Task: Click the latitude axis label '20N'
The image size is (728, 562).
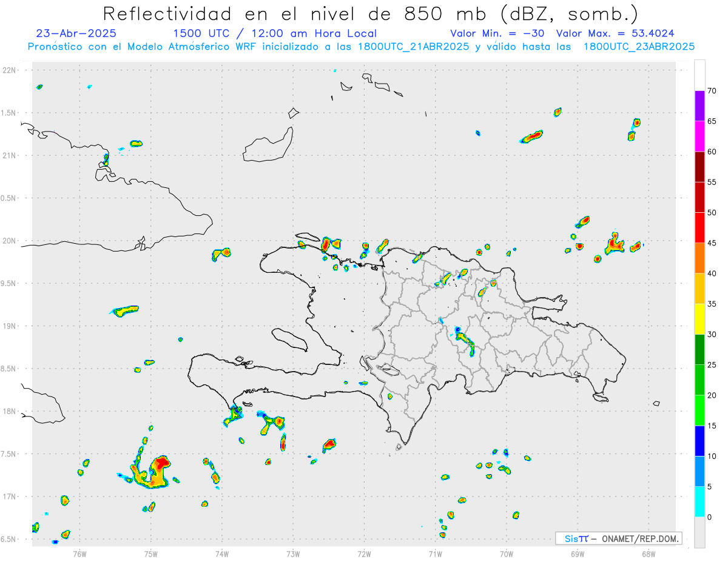Action: click(9, 241)
